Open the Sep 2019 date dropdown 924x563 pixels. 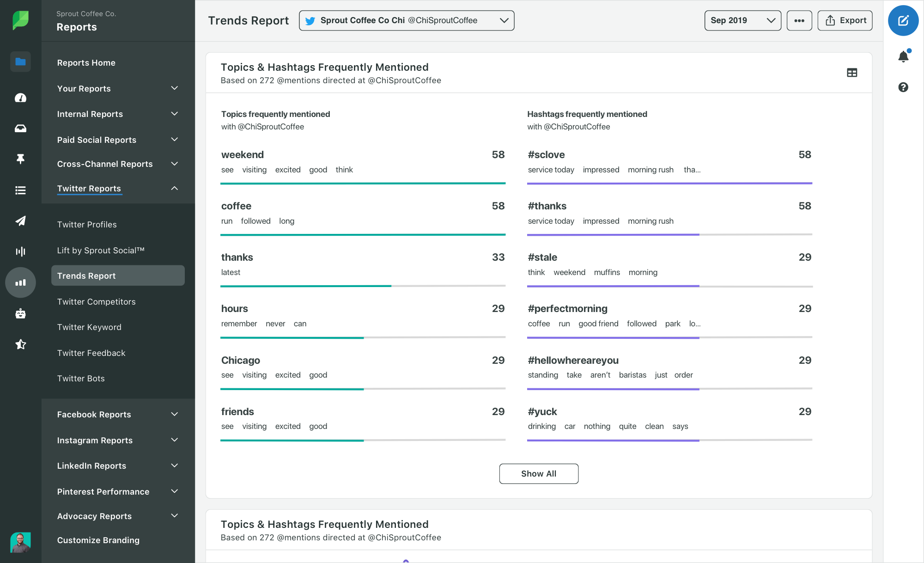741,20
